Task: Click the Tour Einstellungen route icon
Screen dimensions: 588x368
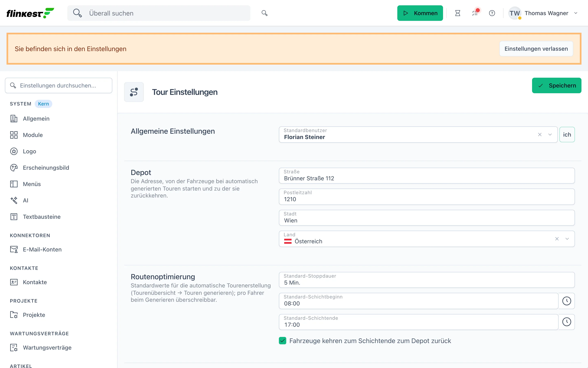Action: tap(134, 92)
